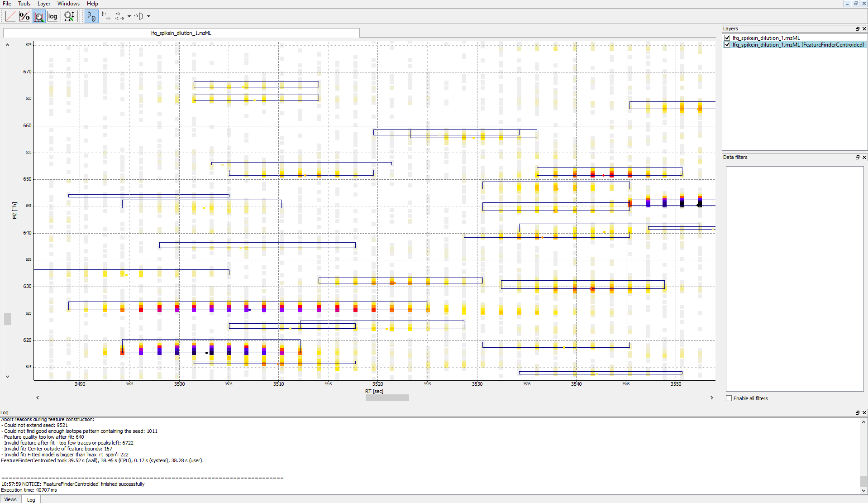This screenshot has height=503, width=868.
Task: Undock the Data filters panel
Action: (x=857, y=157)
